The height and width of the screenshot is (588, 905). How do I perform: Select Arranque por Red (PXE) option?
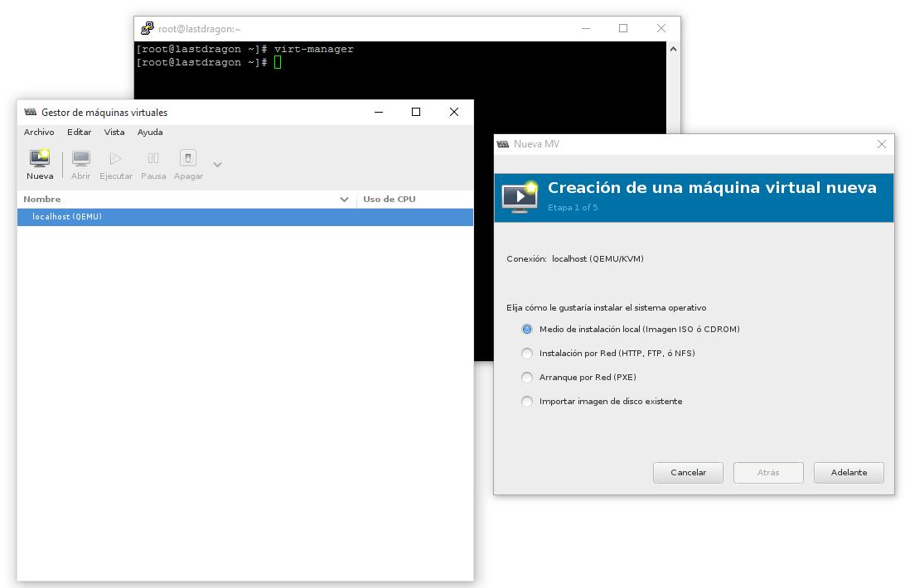527,378
